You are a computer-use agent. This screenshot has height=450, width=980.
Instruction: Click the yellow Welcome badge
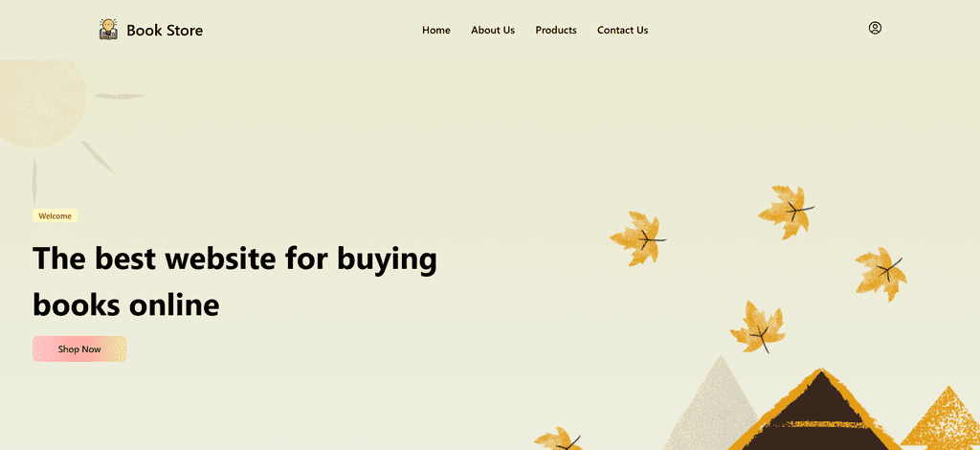[55, 215]
